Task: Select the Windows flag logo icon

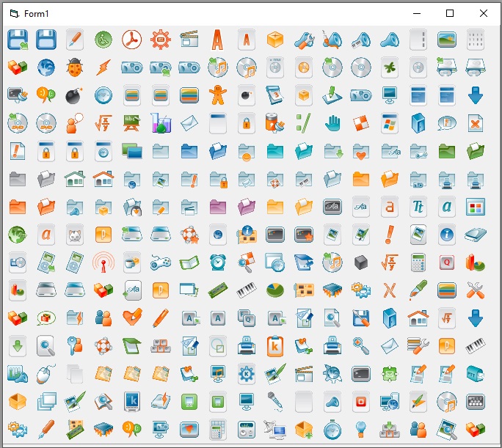Action: [390, 123]
